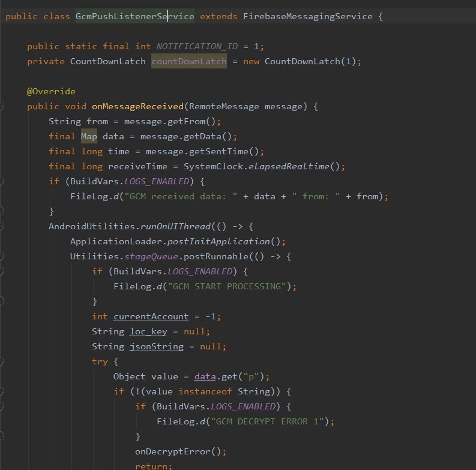The height and width of the screenshot is (470, 476).
Task: Collapse fold marker beside AndroidUtilities.runOnUIThread line
Action: [1, 226]
